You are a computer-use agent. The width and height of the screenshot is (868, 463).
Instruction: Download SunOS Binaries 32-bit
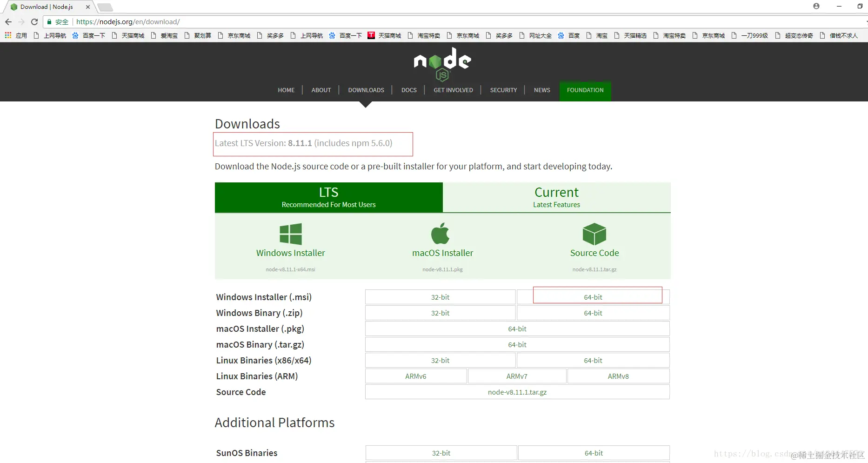tap(441, 453)
